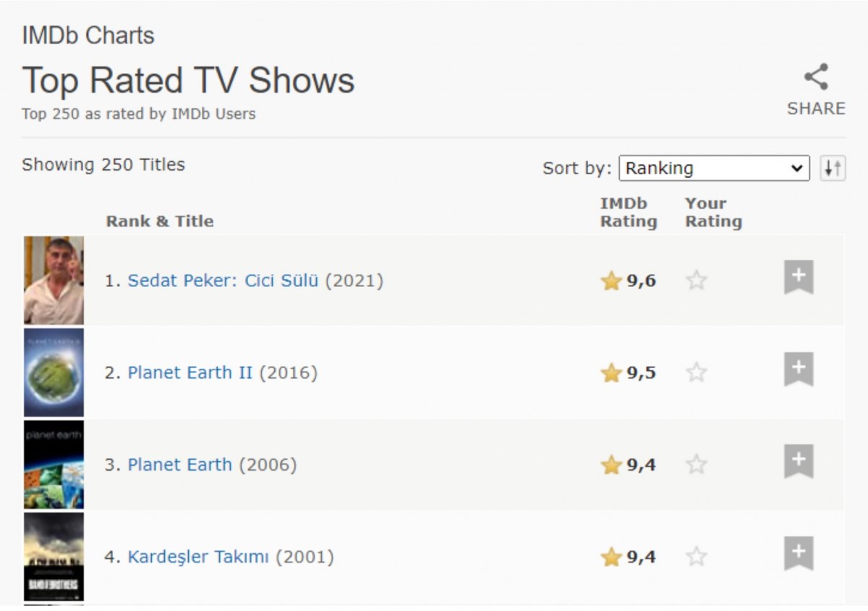
Task: Add Kardeşler Takımı to watchlist
Action: [799, 554]
